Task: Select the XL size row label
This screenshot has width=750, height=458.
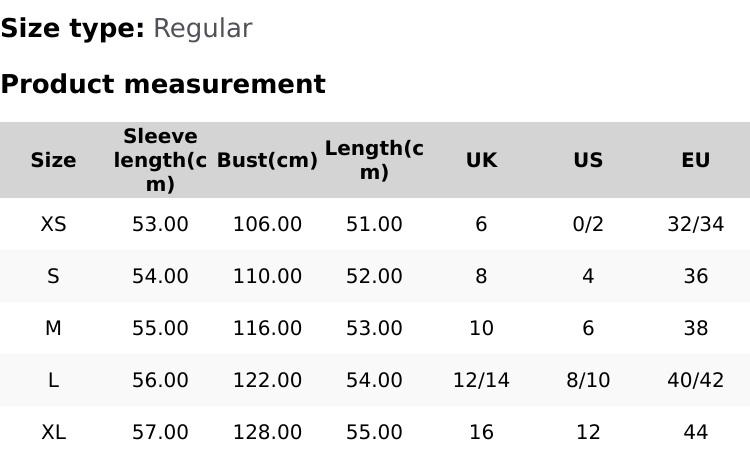Action: (x=53, y=432)
